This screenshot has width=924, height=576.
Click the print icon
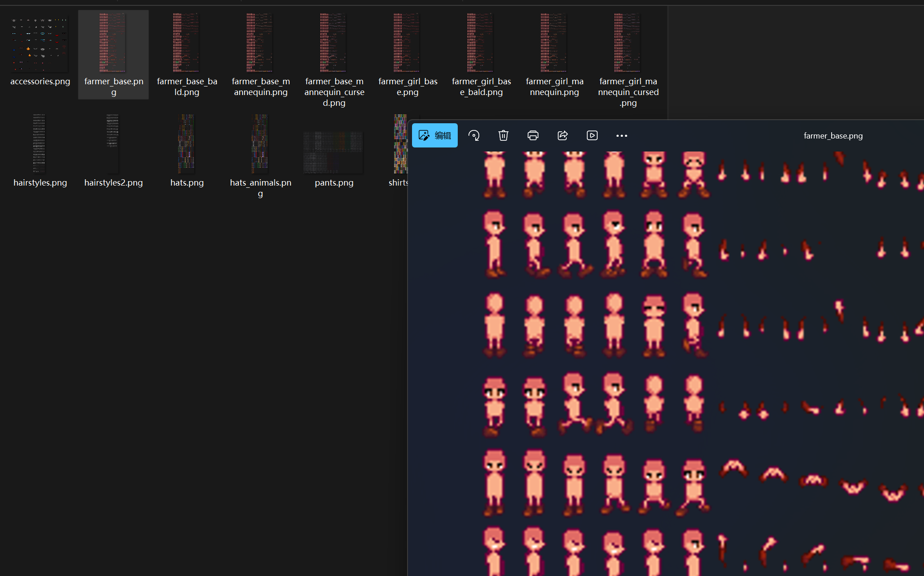(533, 135)
